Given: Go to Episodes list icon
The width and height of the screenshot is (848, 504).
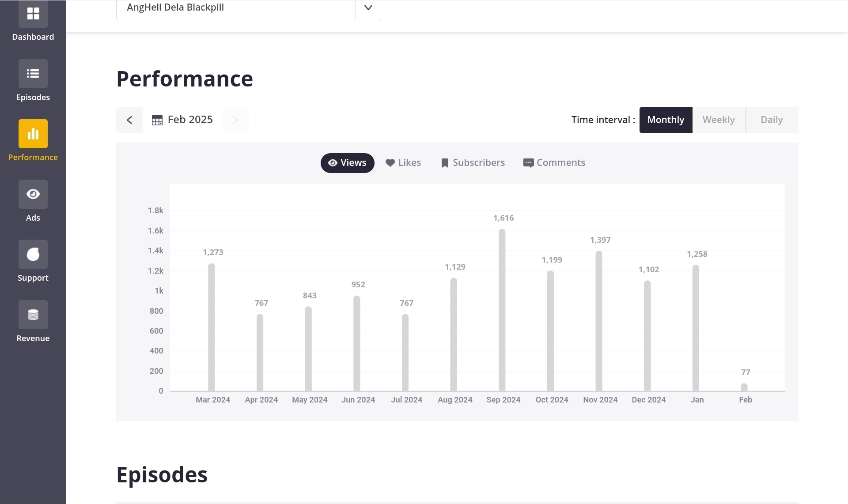Looking at the screenshot, I should (x=33, y=74).
